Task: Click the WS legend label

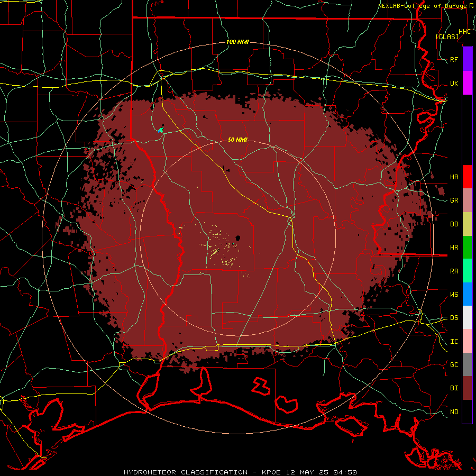Action: tap(454, 295)
